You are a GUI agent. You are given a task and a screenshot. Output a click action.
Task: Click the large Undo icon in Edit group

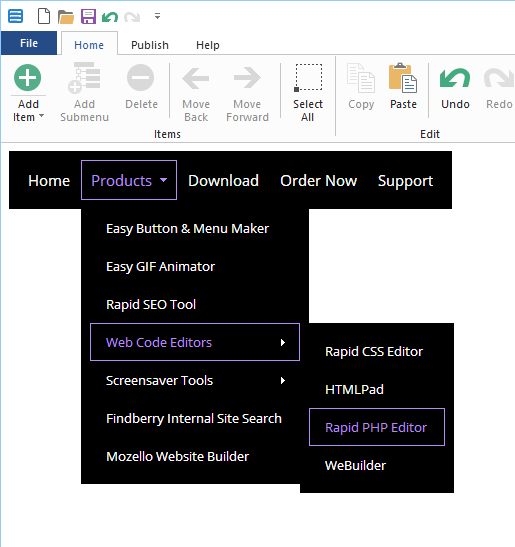pos(455,77)
